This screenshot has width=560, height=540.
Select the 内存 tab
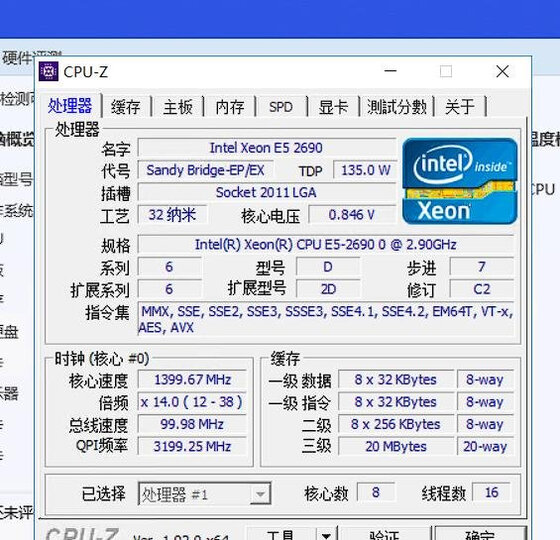point(230,106)
